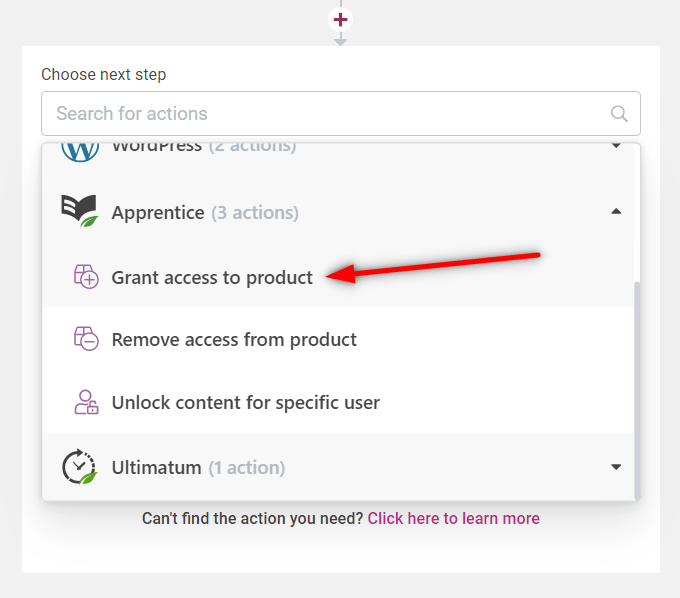Expand the Ultimatum action group arrow

[616, 467]
